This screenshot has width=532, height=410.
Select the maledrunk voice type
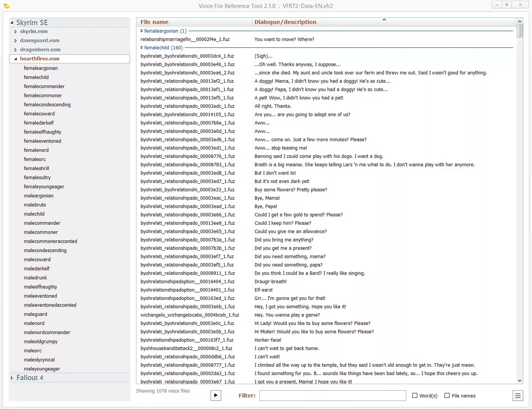click(35, 278)
